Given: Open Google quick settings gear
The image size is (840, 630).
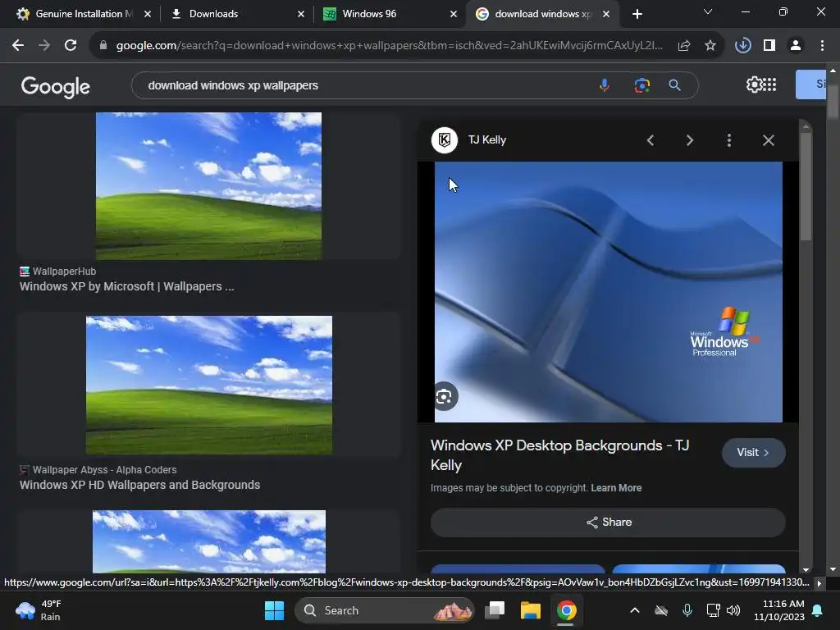Looking at the screenshot, I should [753, 84].
